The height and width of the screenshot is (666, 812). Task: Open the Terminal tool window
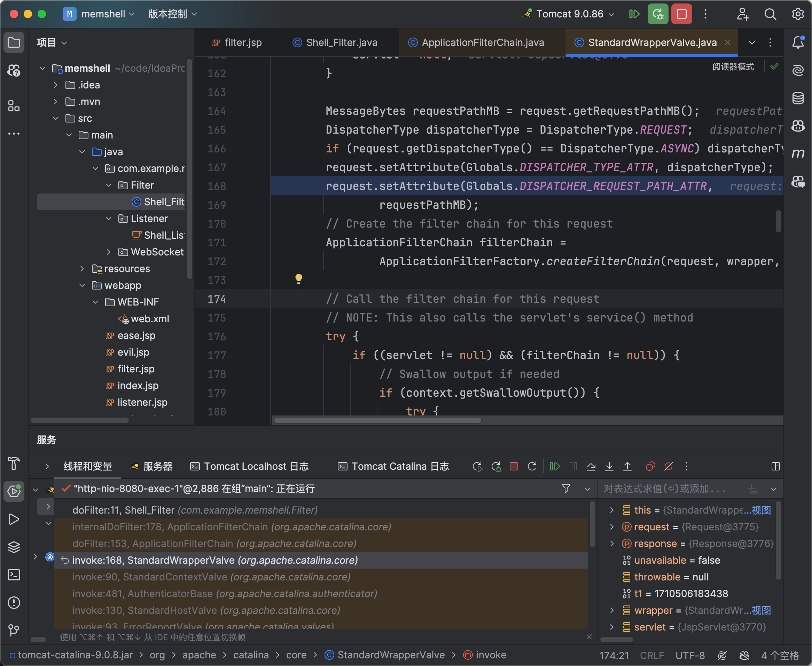(14, 575)
